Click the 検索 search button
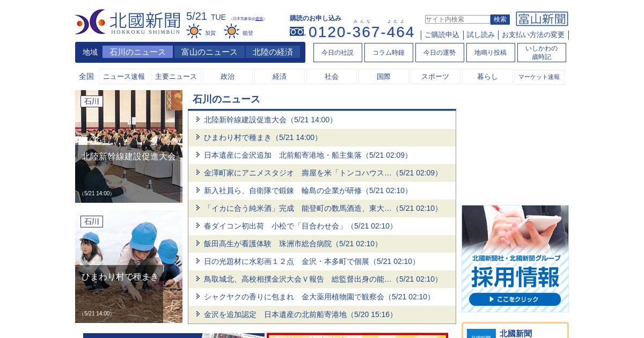This screenshot has height=338, width=644. pyautogui.click(x=500, y=19)
